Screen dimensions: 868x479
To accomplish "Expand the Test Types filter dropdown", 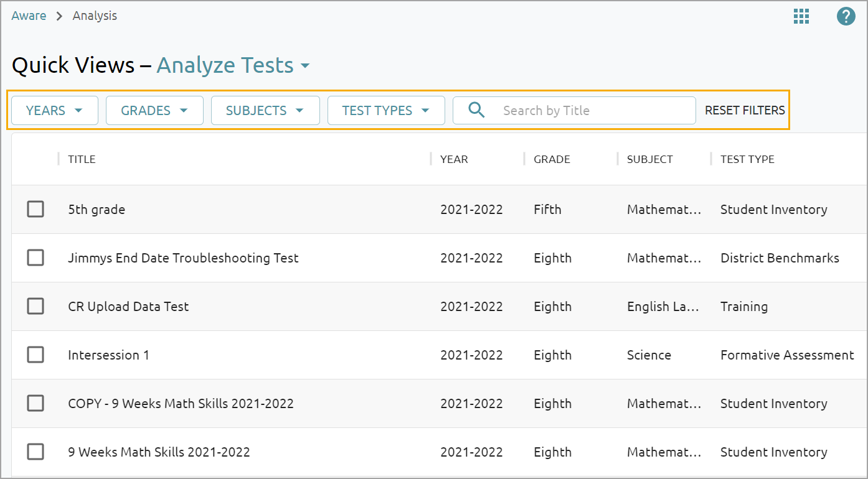I will click(386, 111).
